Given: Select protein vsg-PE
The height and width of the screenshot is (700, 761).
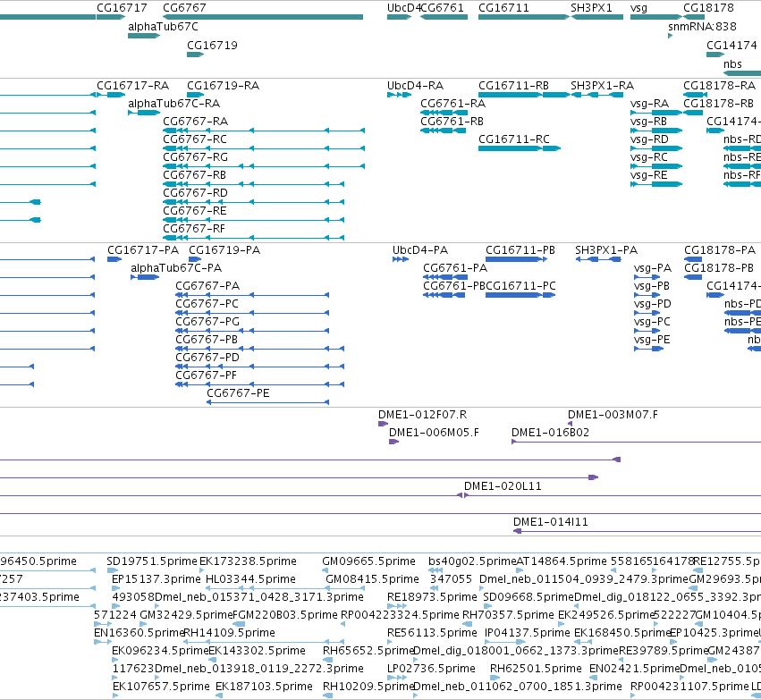Looking at the screenshot, I should pyautogui.click(x=652, y=340).
